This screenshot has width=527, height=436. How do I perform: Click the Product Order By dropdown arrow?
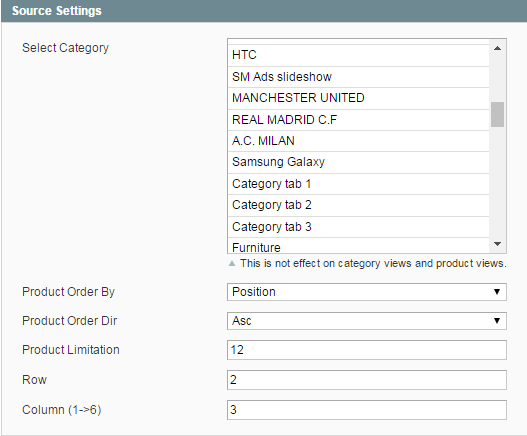497,291
